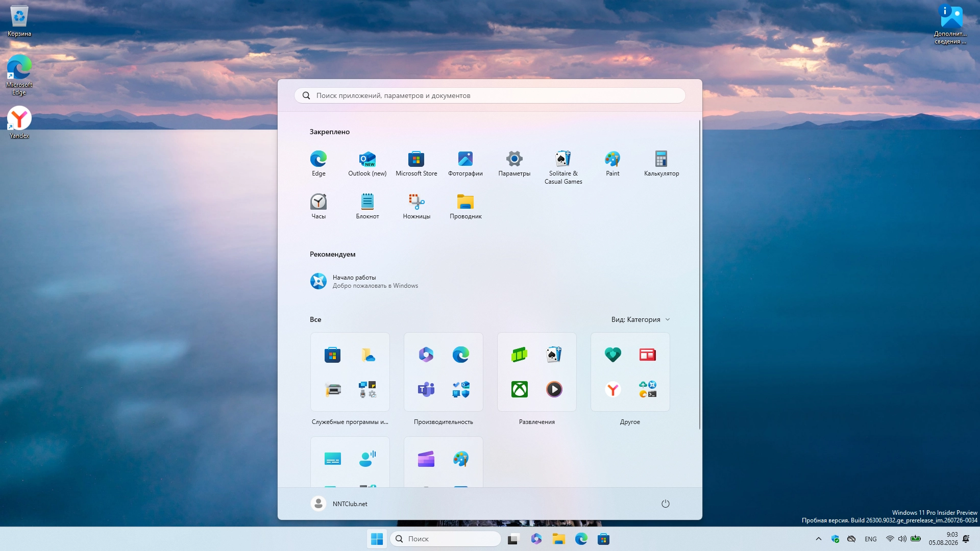Open the recommended Начало работы item
This screenshot has height=551, width=980.
[x=364, y=281]
